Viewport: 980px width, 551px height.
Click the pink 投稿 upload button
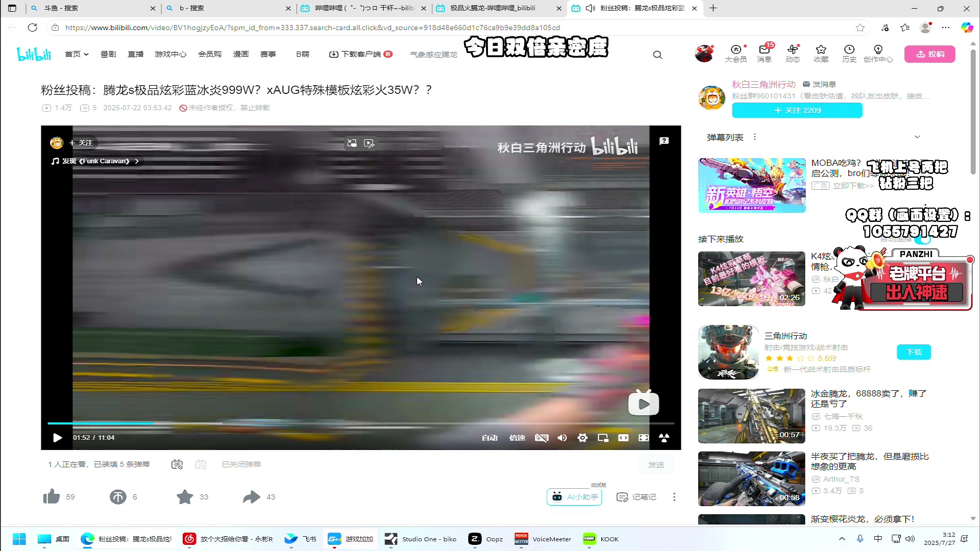click(x=929, y=54)
